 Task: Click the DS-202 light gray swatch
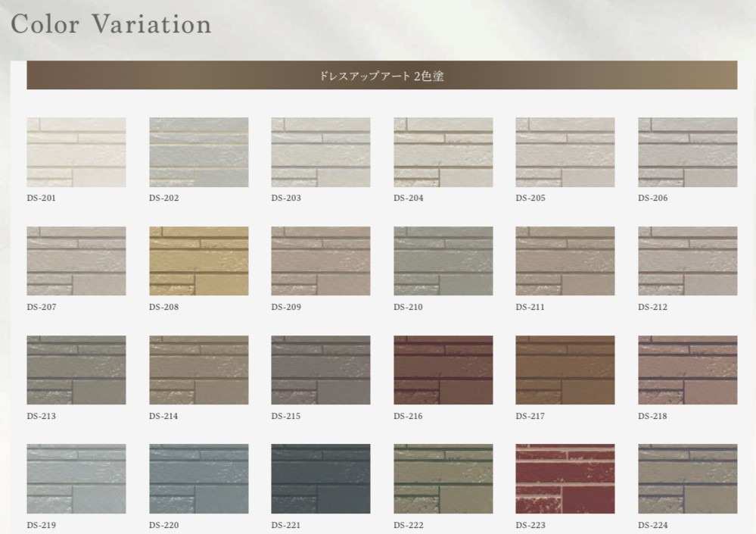click(198, 152)
